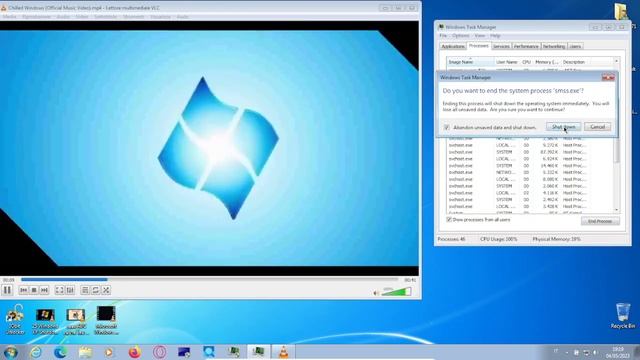The image size is (640, 360).
Task: Click CPU Usage: 100% status text
Action: pyautogui.click(x=498, y=239)
